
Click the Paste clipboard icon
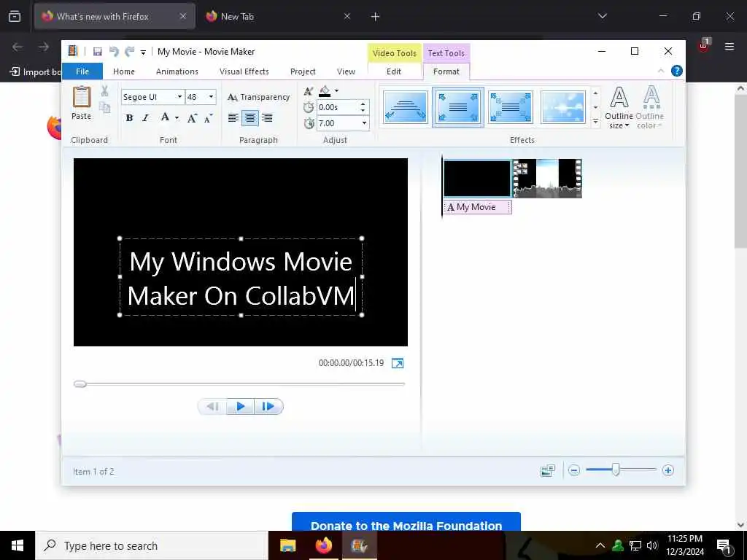point(82,97)
